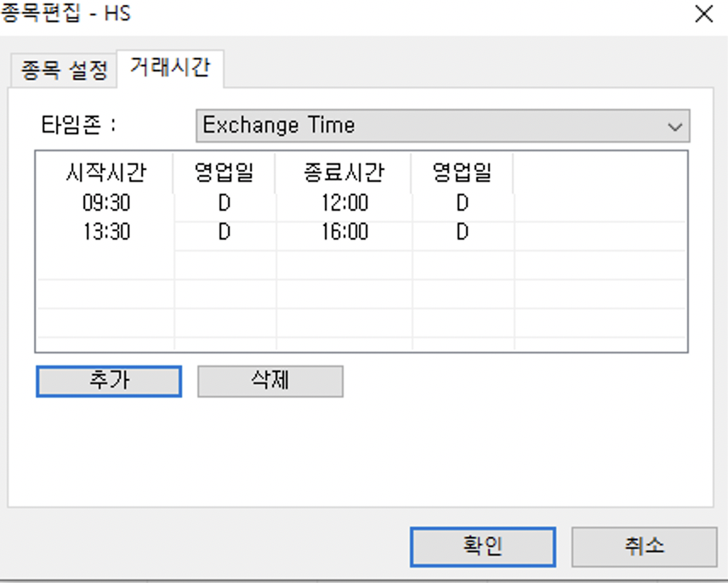Click the 종료시간 column header
This screenshot has height=583, width=728.
(x=344, y=173)
